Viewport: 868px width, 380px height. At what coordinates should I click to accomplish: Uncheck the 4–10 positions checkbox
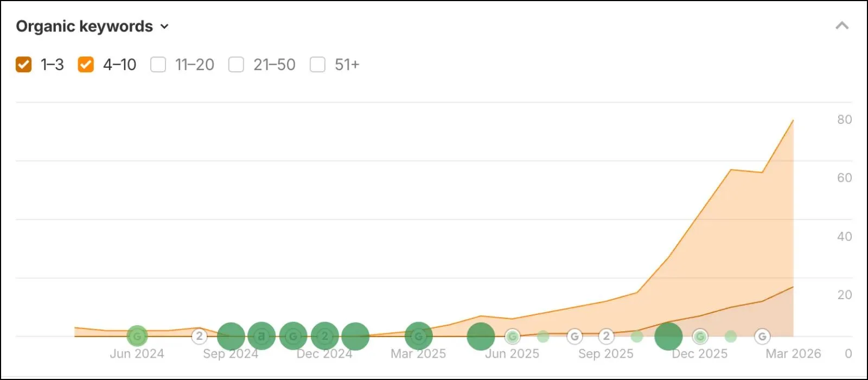click(86, 65)
